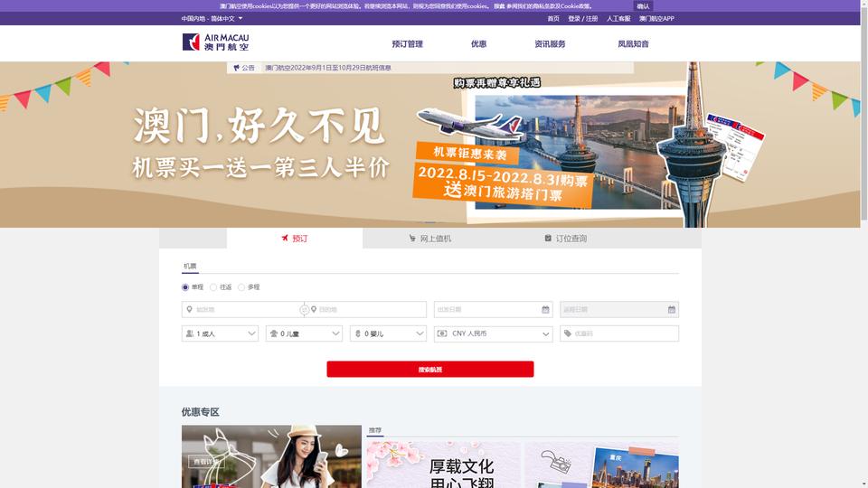Open the 优惠 menu
868x488 pixels.
click(x=479, y=43)
